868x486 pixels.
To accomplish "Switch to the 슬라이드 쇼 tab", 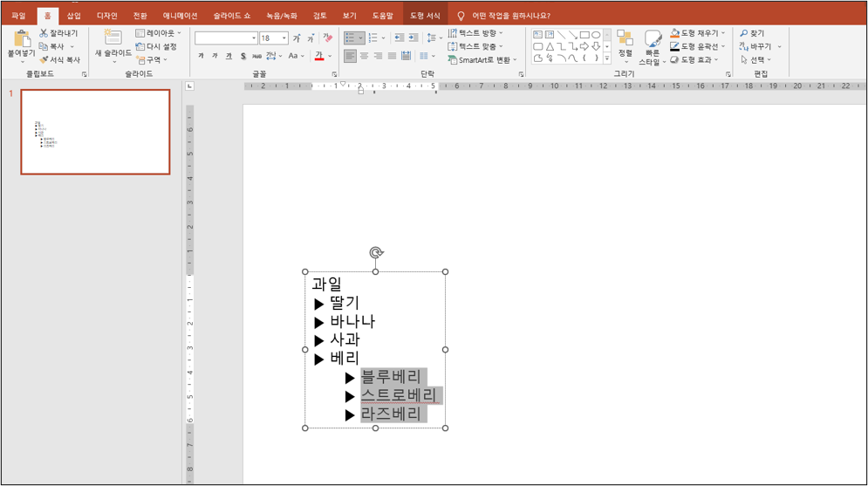I will pos(232,16).
